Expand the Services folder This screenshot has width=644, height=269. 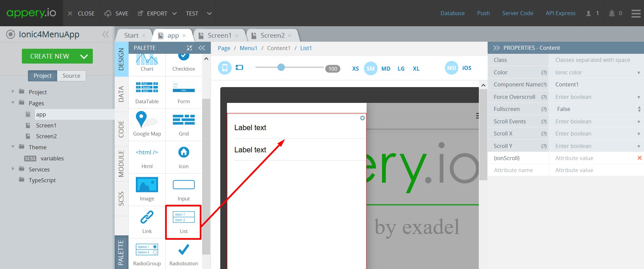(x=13, y=169)
